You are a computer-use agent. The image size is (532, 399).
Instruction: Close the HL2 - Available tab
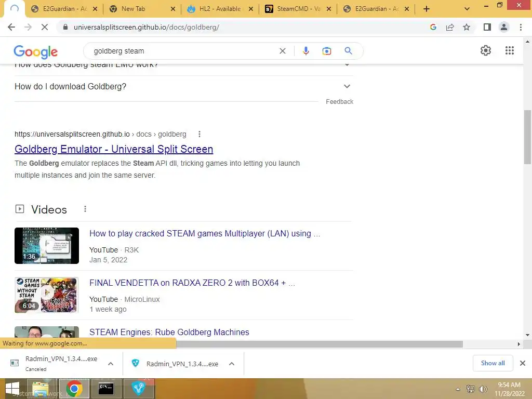[x=251, y=9]
